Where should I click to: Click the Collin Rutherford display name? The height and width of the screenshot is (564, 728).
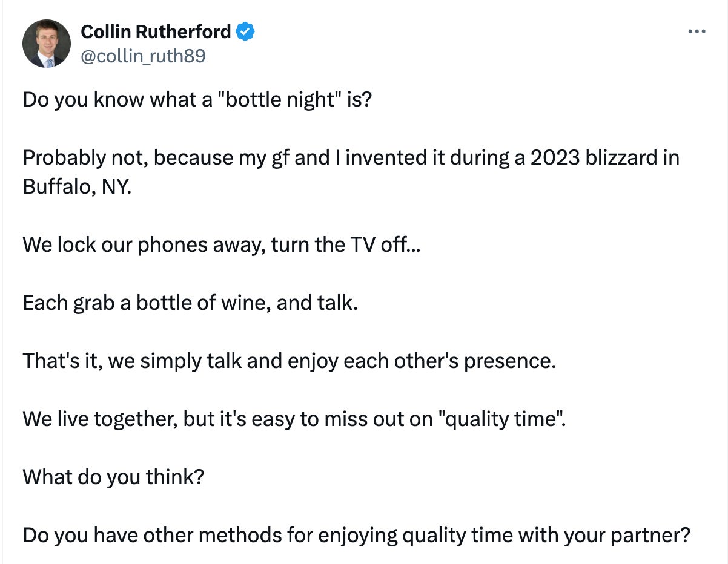tap(156, 31)
